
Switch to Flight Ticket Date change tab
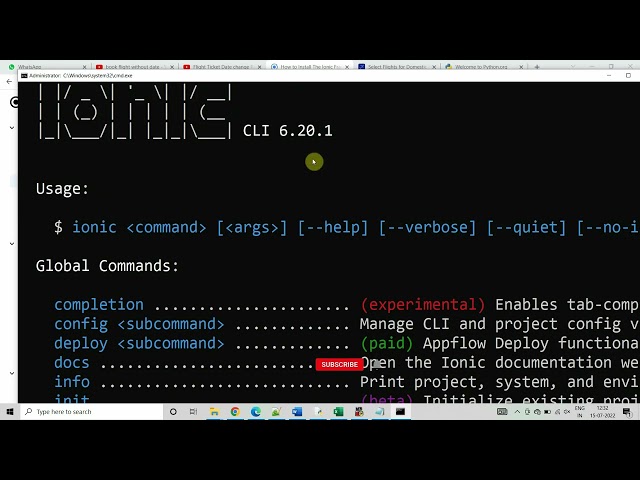point(220,67)
